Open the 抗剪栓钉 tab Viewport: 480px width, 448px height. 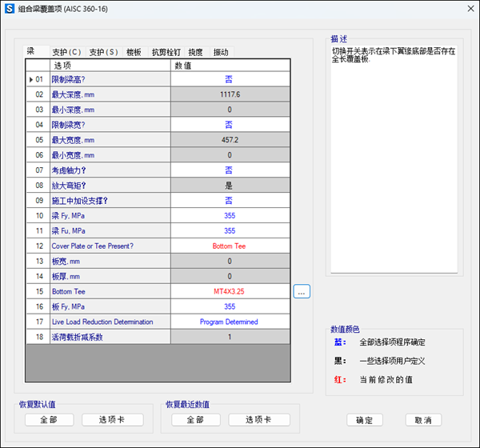pos(166,52)
